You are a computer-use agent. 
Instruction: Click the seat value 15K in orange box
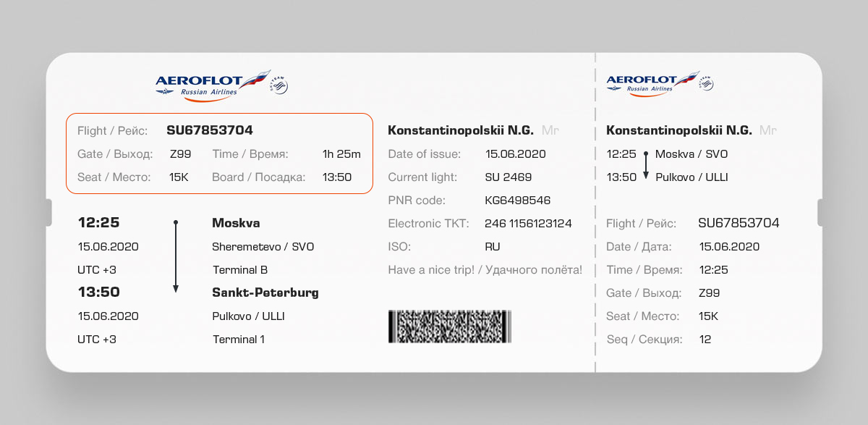(179, 177)
